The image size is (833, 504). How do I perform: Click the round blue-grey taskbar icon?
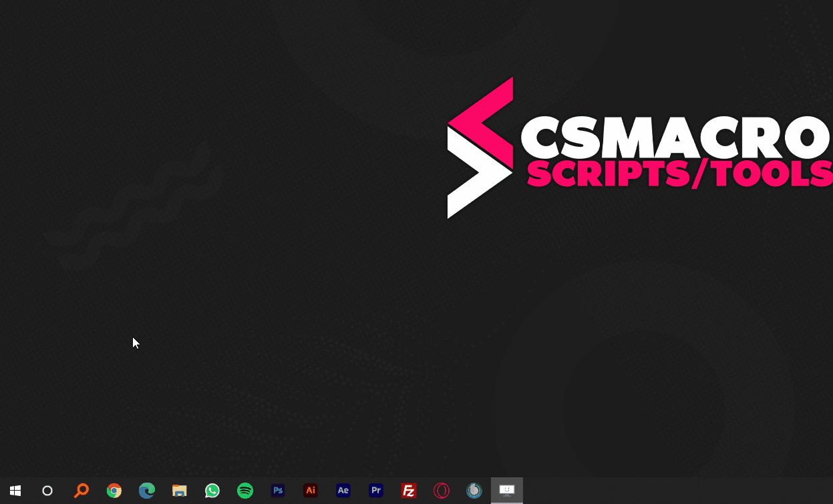click(x=474, y=491)
